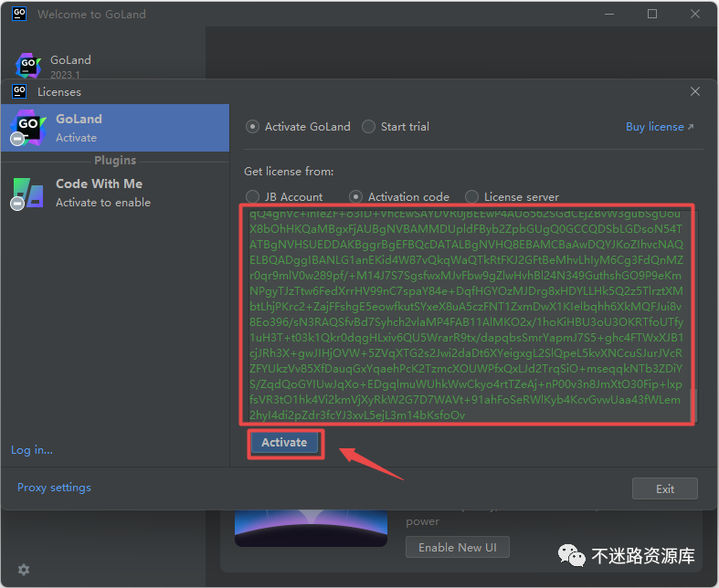Click the Exit button
Viewport: 719px width, 588px height.
(665, 489)
